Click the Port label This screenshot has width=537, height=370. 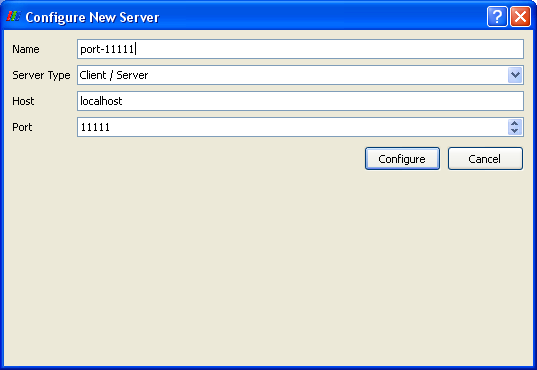tap(22, 127)
